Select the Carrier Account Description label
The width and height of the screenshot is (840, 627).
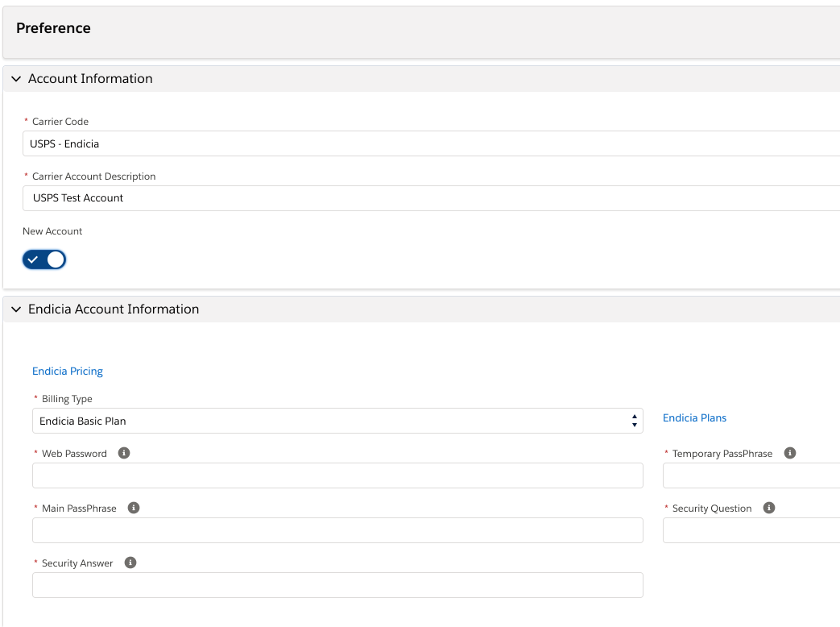tap(93, 176)
